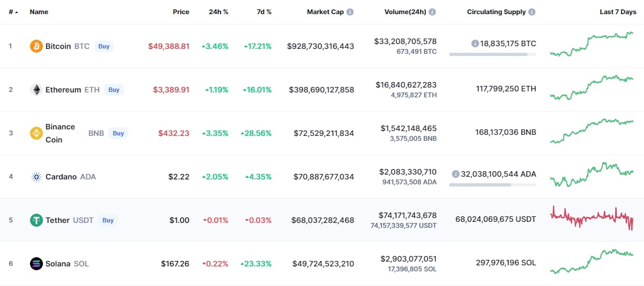The height and width of the screenshot is (286, 644).
Task: Open the Volume(24h) info icon
Action: pyautogui.click(x=432, y=12)
